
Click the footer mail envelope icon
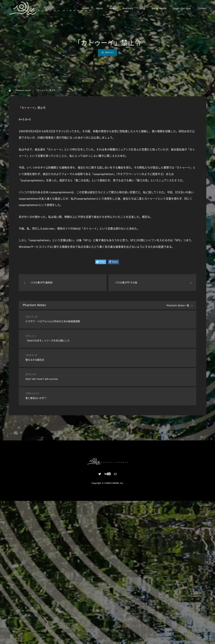(115, 474)
